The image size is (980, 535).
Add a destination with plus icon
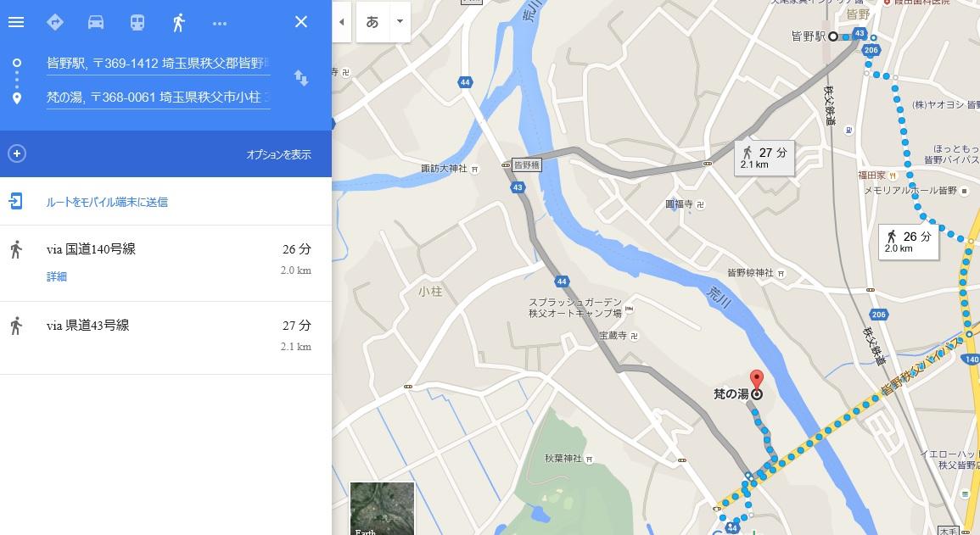pos(17,153)
